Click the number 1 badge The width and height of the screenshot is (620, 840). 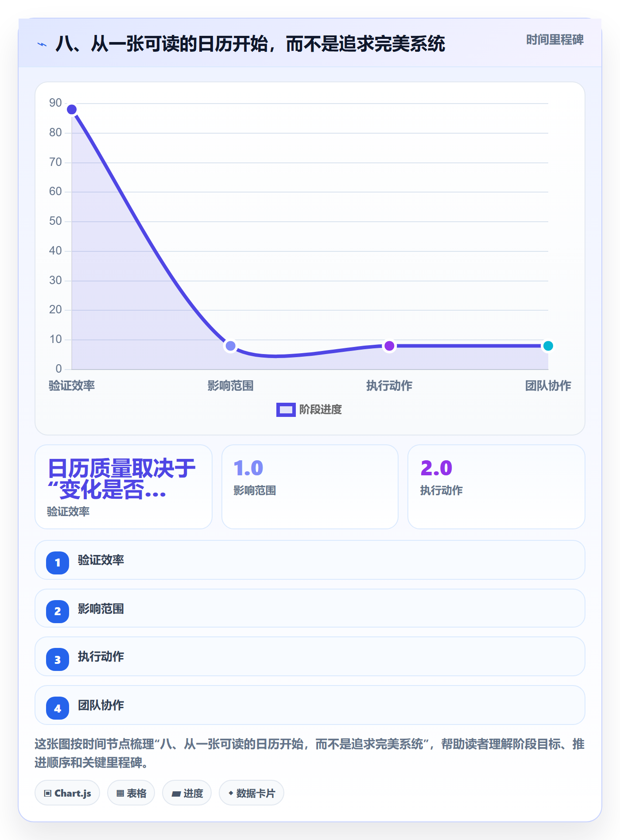click(x=58, y=563)
